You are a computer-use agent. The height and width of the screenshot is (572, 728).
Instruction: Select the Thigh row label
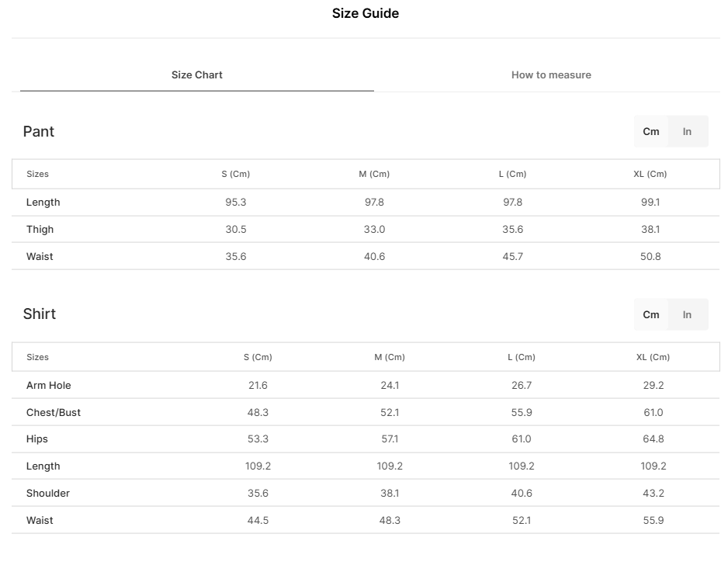pos(40,230)
